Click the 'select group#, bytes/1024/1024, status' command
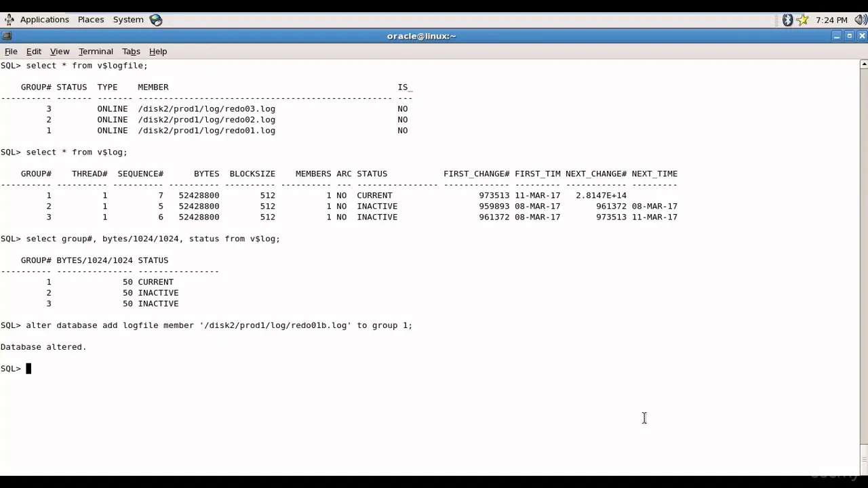The image size is (868, 488). coord(153,239)
